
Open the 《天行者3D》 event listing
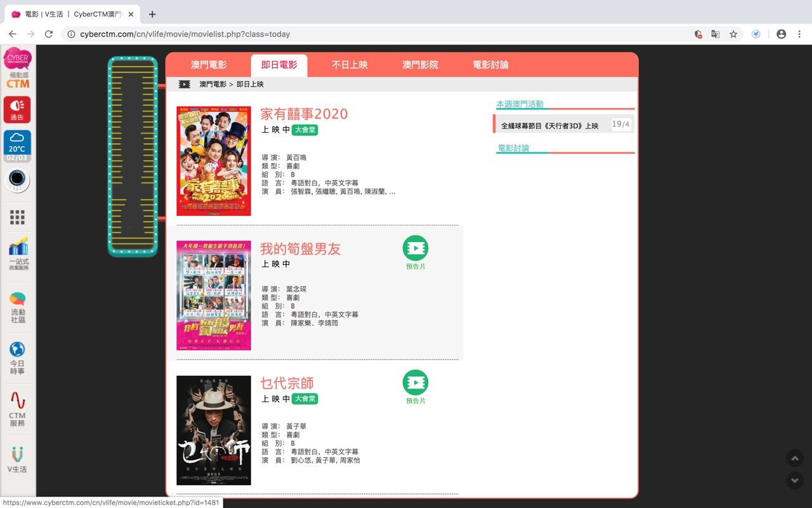[x=550, y=126]
